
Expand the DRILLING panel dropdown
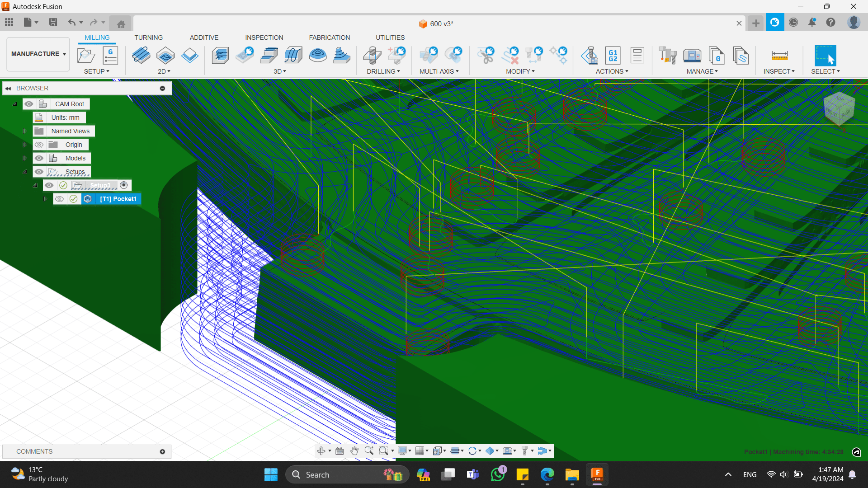tap(383, 71)
